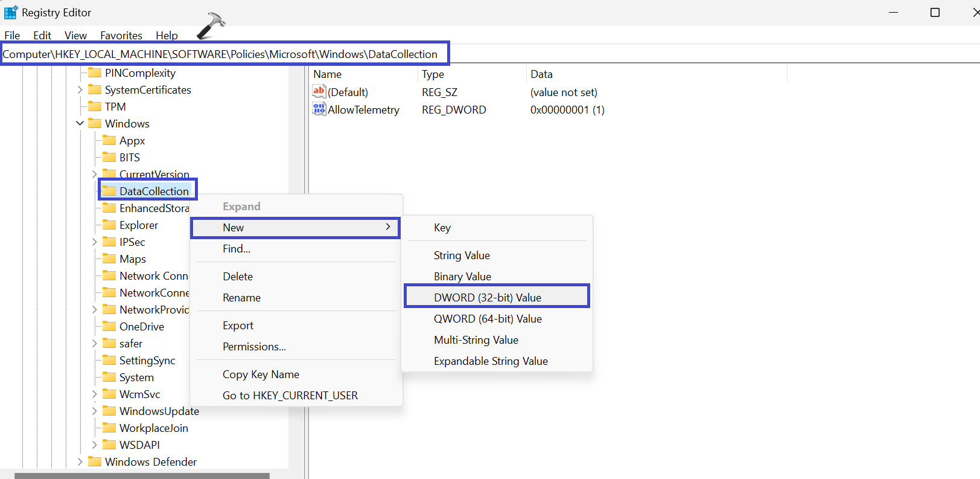Expand the IPSec key node
The image size is (980, 479).
click(x=94, y=242)
